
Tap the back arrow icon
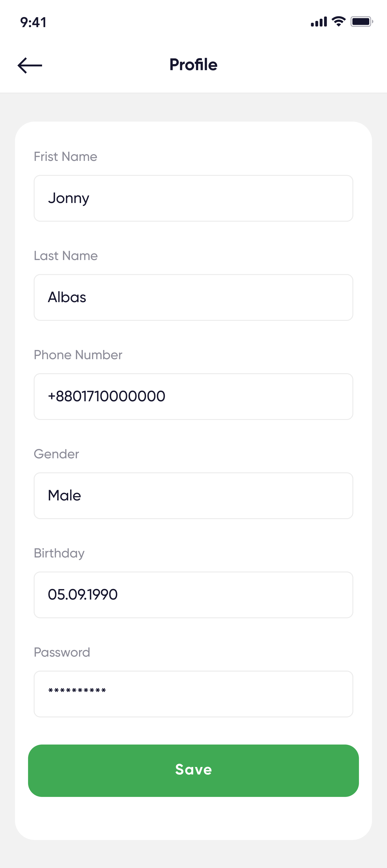pyautogui.click(x=30, y=65)
